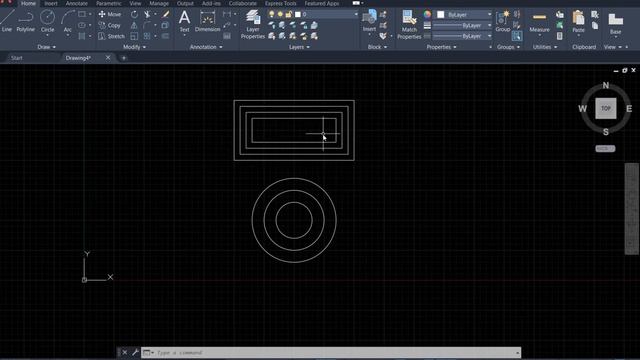Expand the Properties panel
640x360 pixels.
point(441,47)
